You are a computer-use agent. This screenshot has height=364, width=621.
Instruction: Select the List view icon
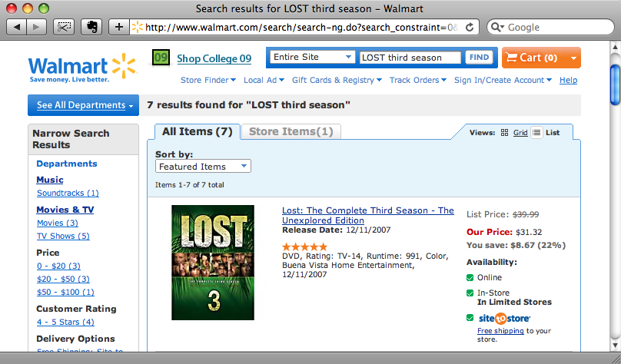(536, 133)
